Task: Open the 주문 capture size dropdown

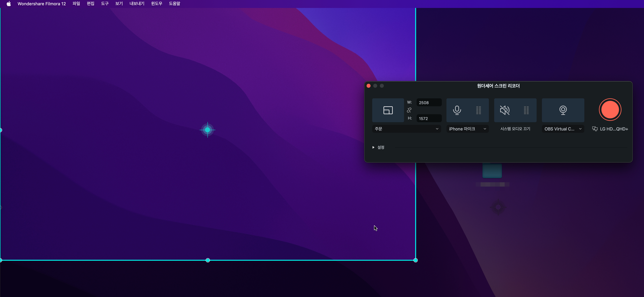Action: [407, 129]
